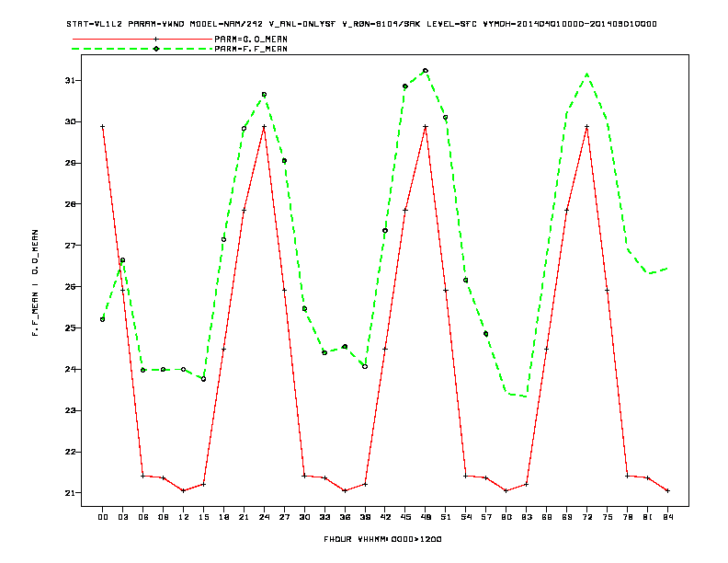Click the green circle marker at hour 48 peak
This screenshot has width=728, height=563.
(426, 71)
